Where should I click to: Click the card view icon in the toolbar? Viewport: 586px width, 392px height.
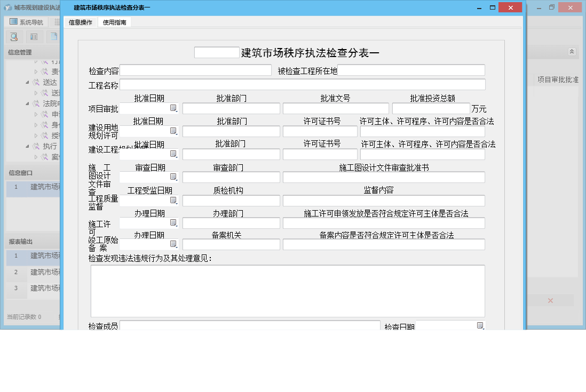pyautogui.click(x=33, y=37)
